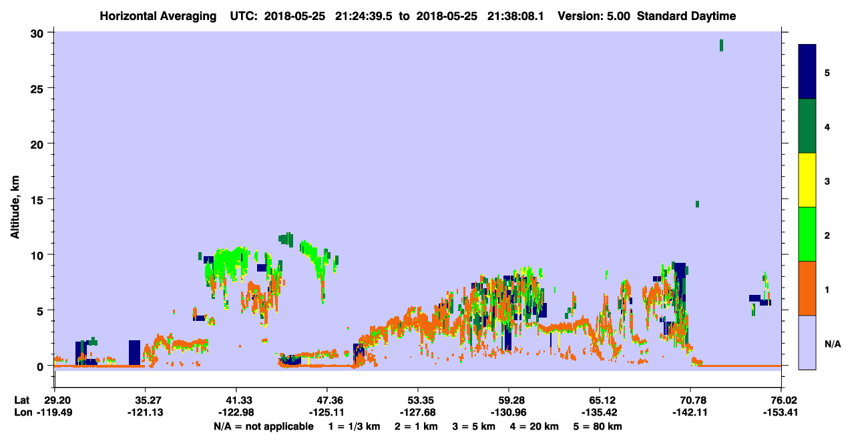
Task: Click 'Standard Daytime' in the title
Action: [686, 16]
